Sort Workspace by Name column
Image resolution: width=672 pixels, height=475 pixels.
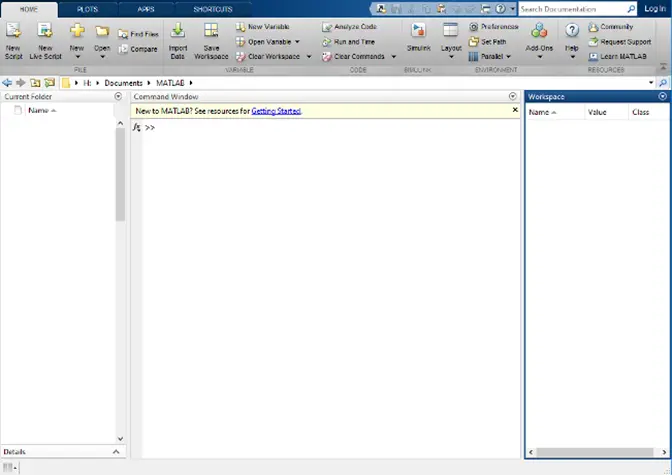[555, 112]
